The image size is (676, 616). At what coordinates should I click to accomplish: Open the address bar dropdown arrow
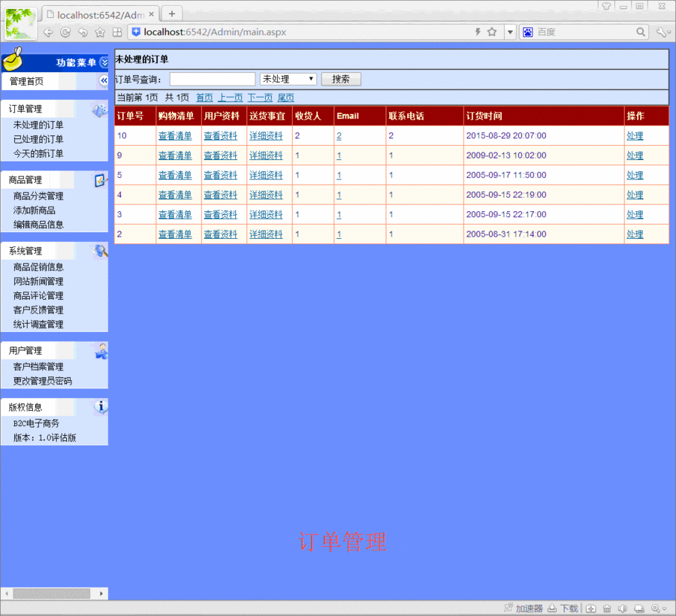click(510, 32)
